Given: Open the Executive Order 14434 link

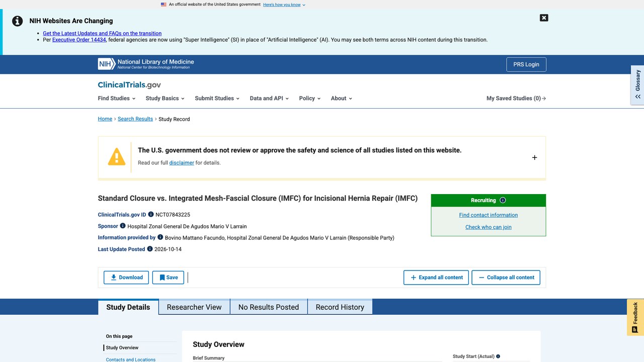Looking at the screenshot, I should [79, 40].
